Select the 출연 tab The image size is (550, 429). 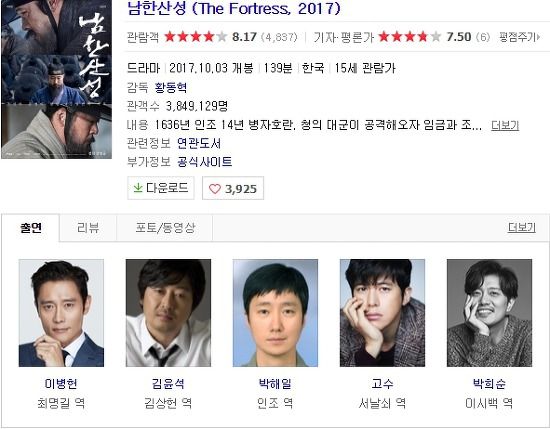[31, 228]
